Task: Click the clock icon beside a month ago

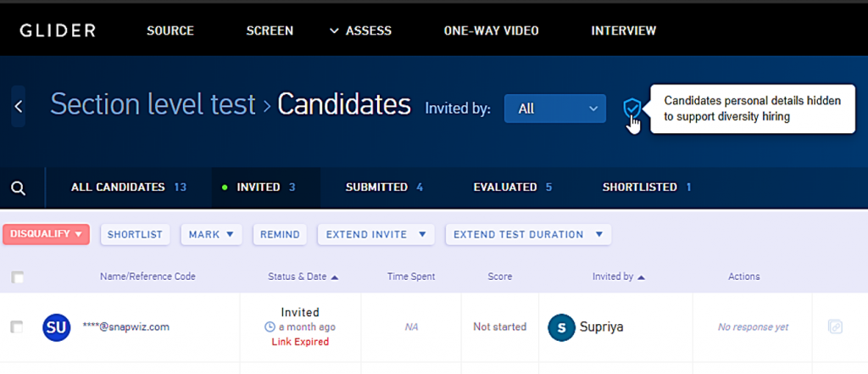Action: 270,327
